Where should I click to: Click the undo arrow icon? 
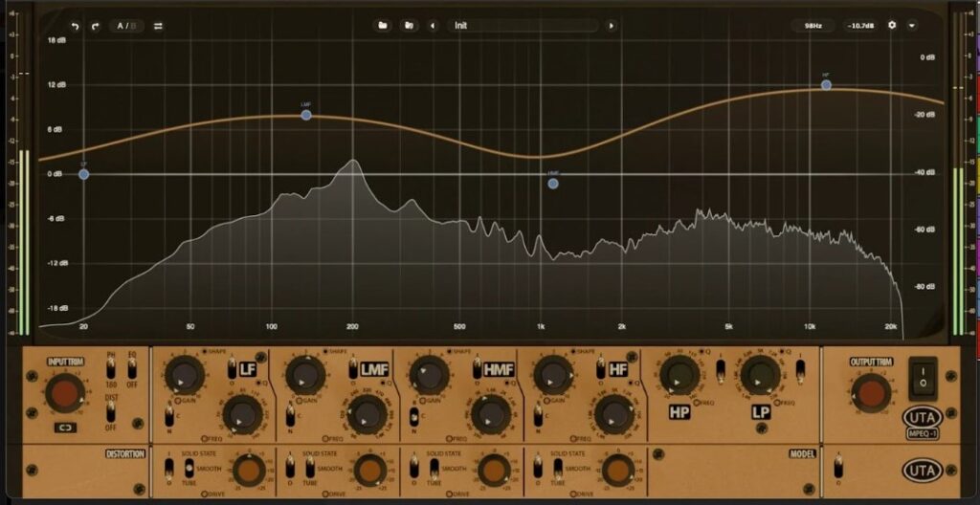(76, 26)
